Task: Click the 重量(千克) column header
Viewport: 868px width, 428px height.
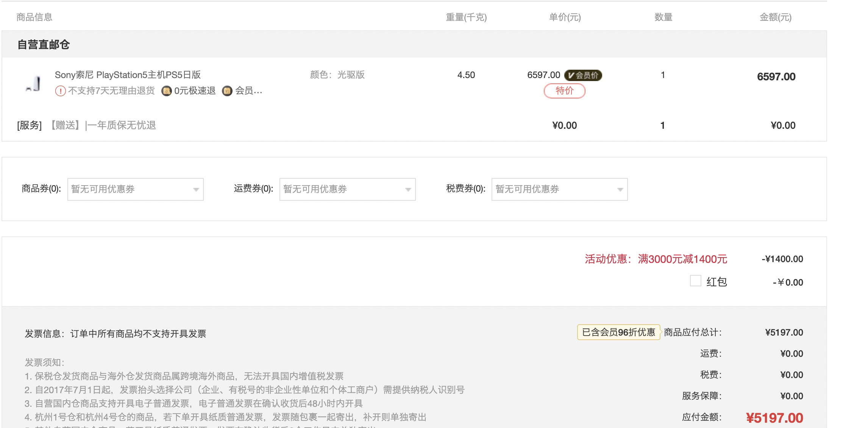Action: (x=466, y=17)
